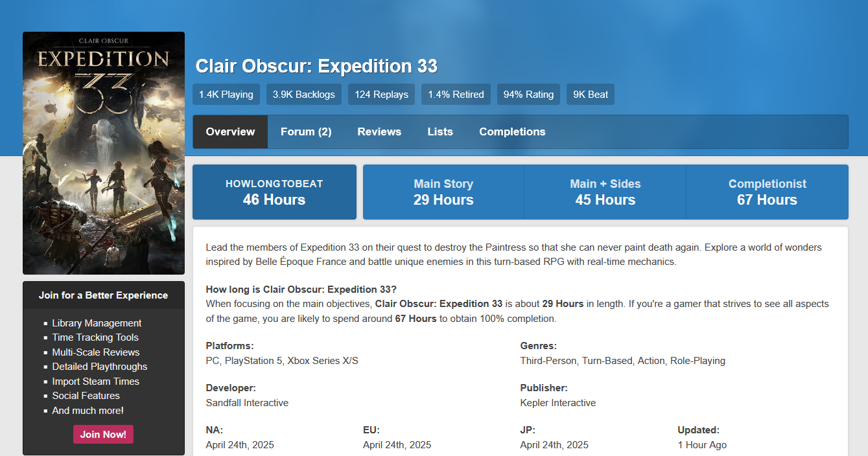Click the 'Library Management' list item
The image size is (868, 456).
pyautogui.click(x=97, y=323)
